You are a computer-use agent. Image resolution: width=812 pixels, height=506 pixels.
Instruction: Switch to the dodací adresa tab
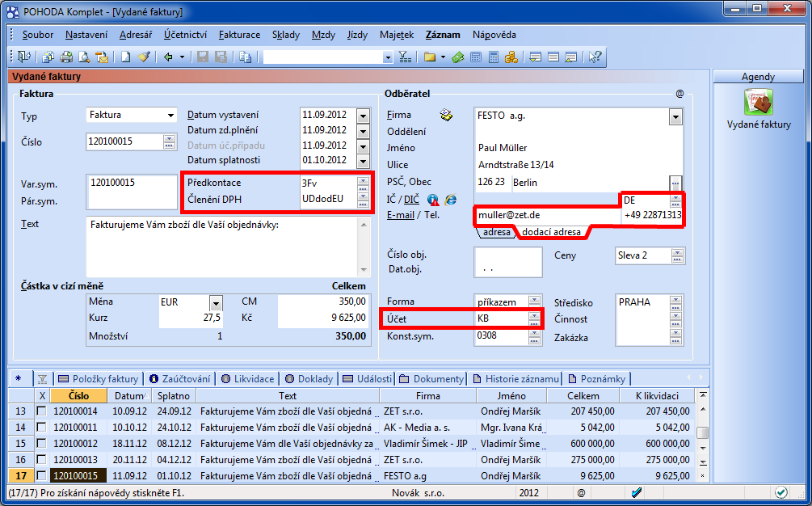click(551, 232)
